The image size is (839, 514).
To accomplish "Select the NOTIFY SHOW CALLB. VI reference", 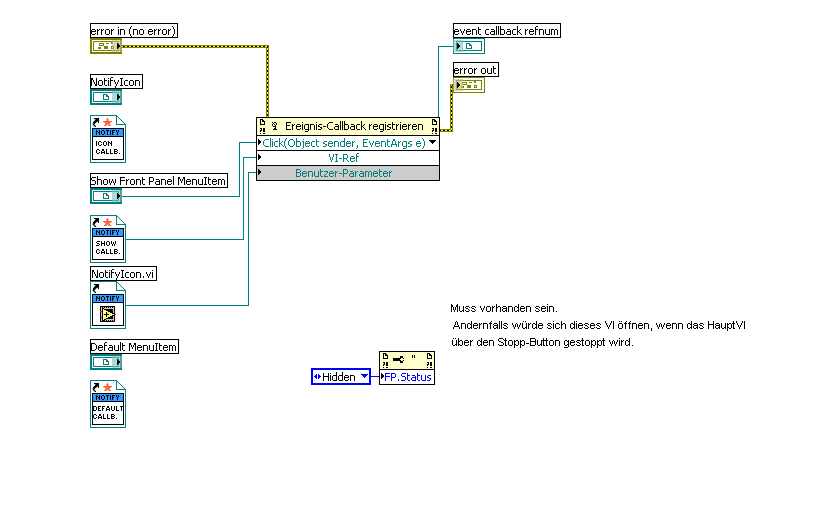I will 108,239.
